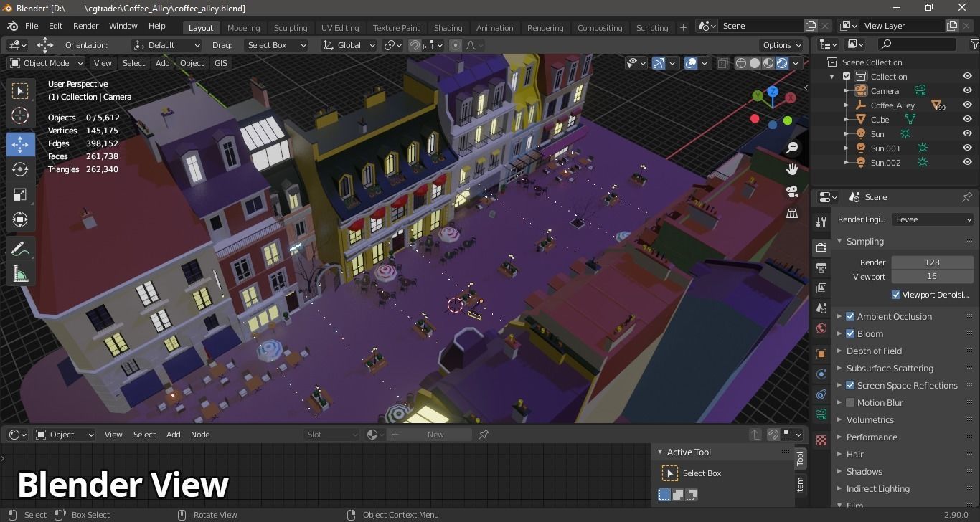This screenshot has width=980, height=522.
Task: Open the Output properties tab
Action: (821, 267)
